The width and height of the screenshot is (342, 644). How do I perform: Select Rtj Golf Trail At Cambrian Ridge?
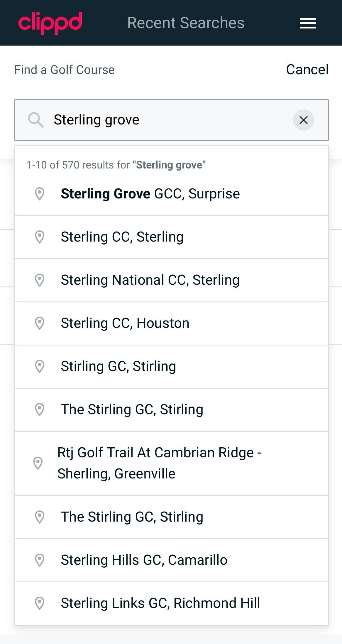click(159, 463)
